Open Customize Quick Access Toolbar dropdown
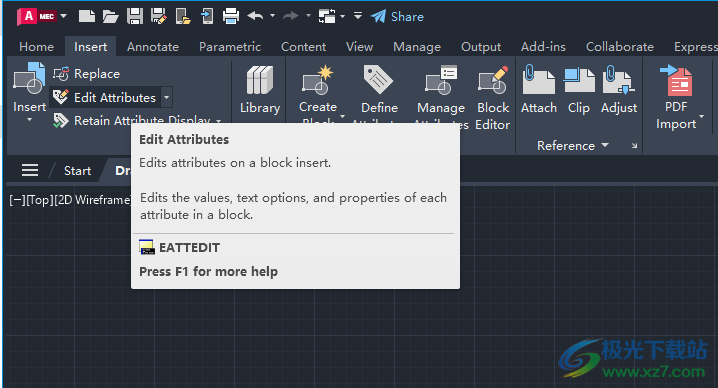This screenshot has width=718, height=388. [358, 16]
